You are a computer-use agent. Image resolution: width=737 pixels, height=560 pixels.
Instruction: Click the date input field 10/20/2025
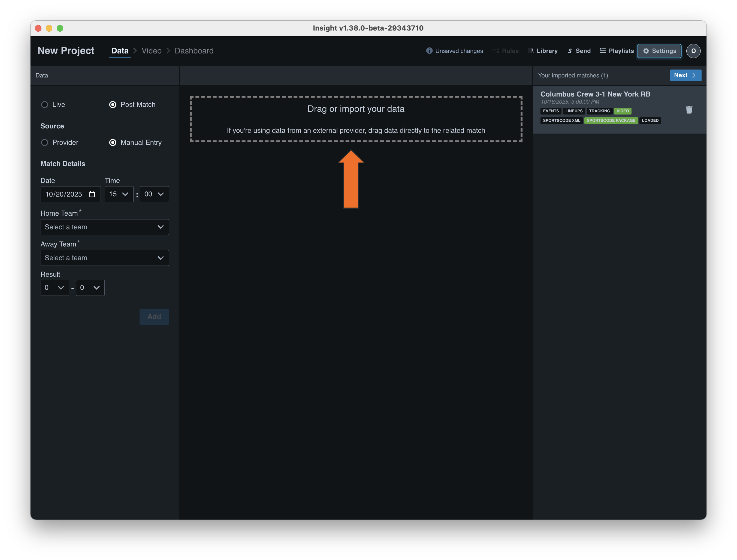[71, 194]
